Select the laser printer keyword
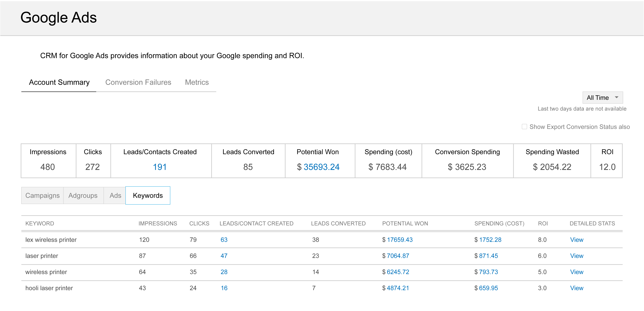Screen dimensions: 644x311 tap(42, 256)
